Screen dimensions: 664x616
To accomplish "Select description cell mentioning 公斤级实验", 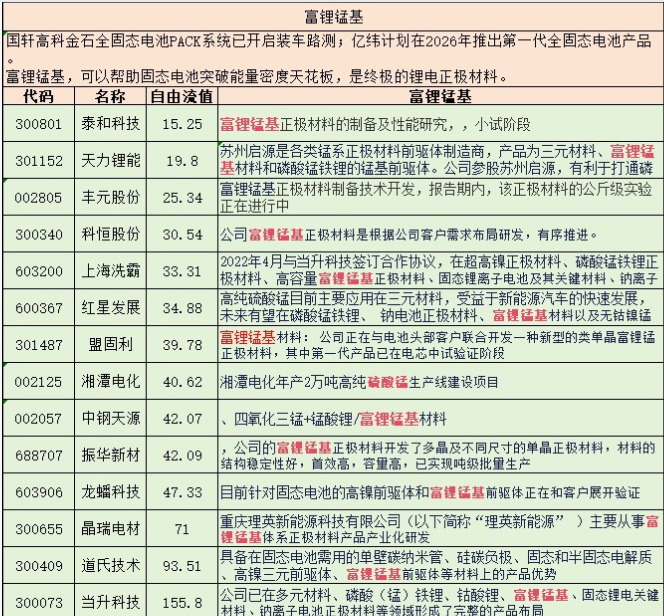I will (x=441, y=197).
